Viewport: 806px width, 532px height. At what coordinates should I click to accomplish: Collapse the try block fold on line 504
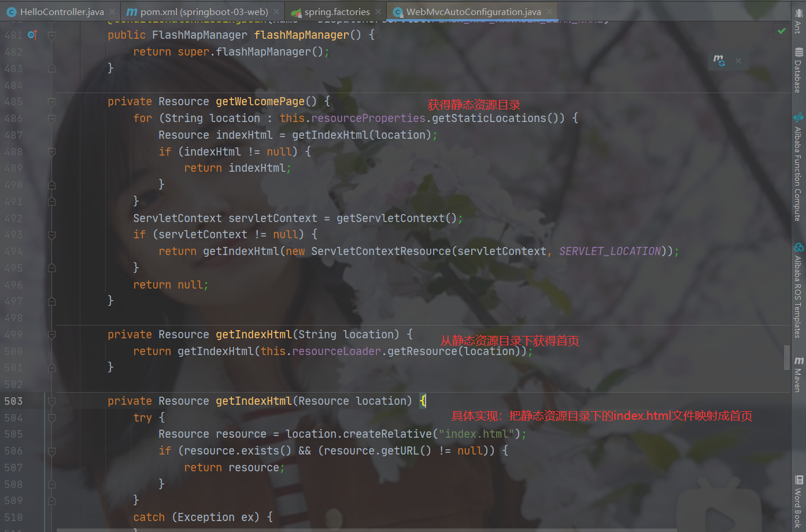51,418
